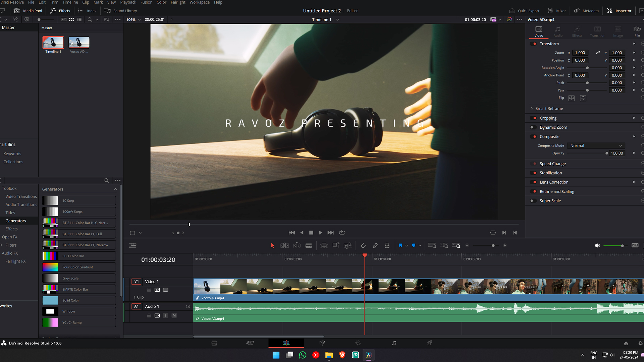The image size is (644, 362).
Task: Select the Solid Color generator
Action: click(x=79, y=300)
